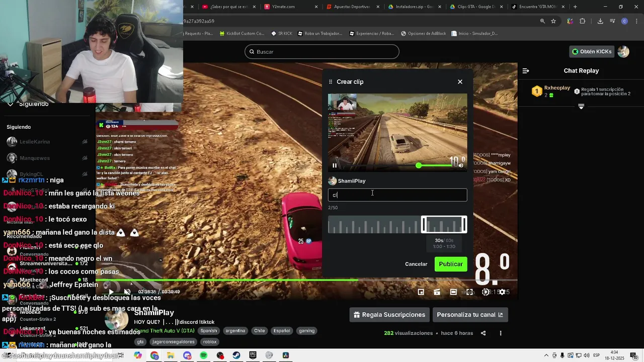644x362 pixels.
Task: Switch to the Clips GTA Google Drive tab
Action: (x=476, y=7)
